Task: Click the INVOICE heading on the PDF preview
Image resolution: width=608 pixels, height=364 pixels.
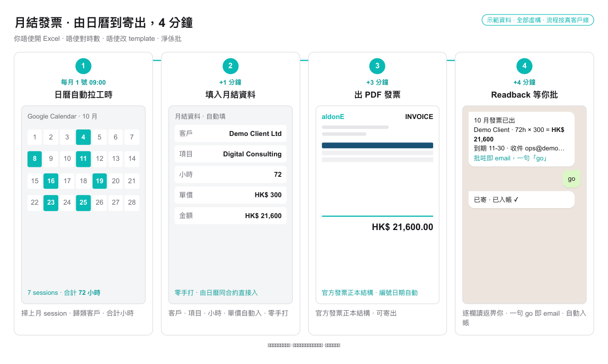Action: pos(419,117)
